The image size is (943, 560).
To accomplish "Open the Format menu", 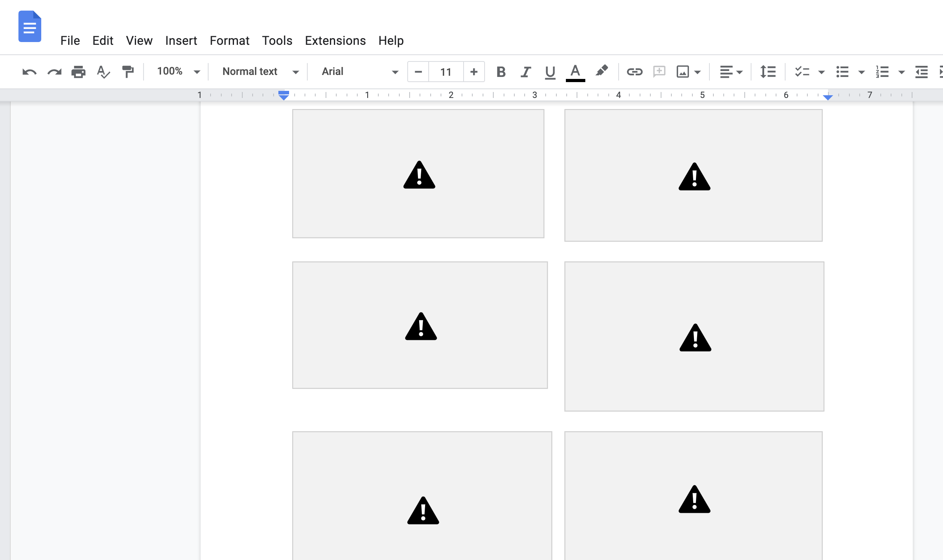I will tap(229, 41).
